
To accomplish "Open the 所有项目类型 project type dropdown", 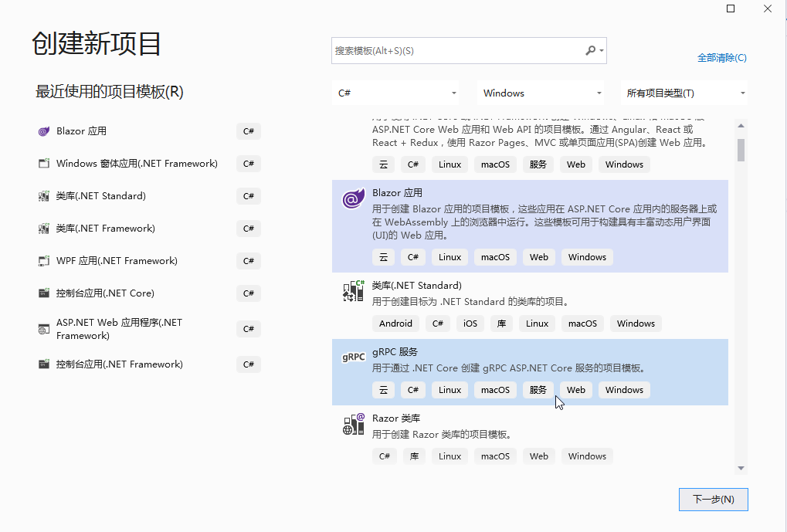I will [x=683, y=92].
